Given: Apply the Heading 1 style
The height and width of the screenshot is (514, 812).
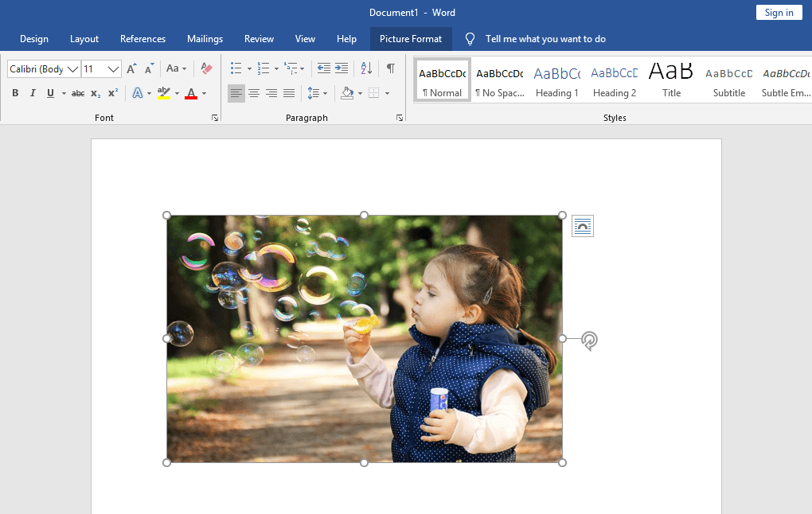Looking at the screenshot, I should point(557,80).
